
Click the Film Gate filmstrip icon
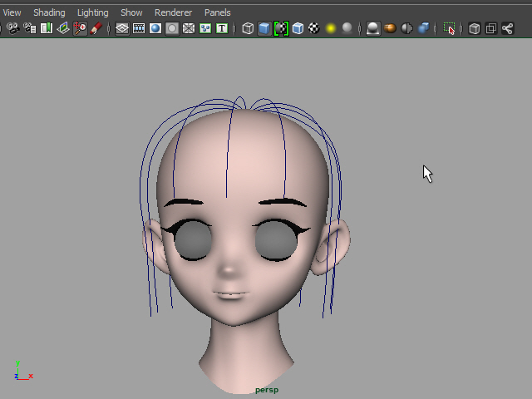pyautogui.click(x=139, y=28)
